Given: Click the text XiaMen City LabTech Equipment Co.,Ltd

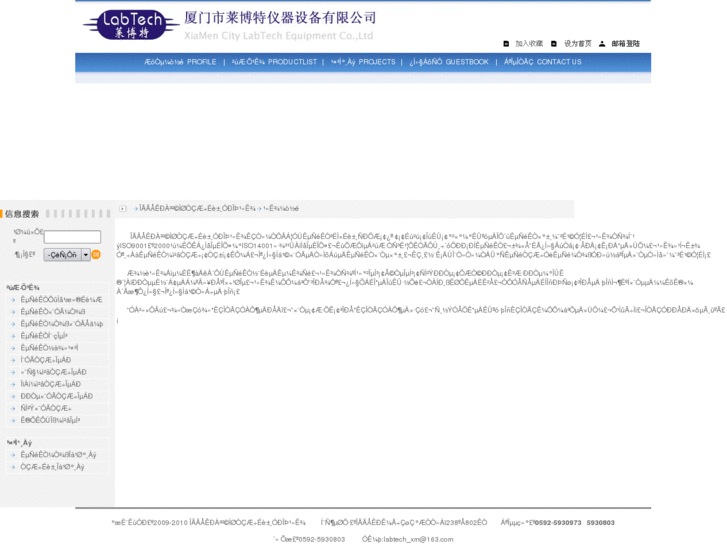Looking at the screenshot, I should point(279,36).
